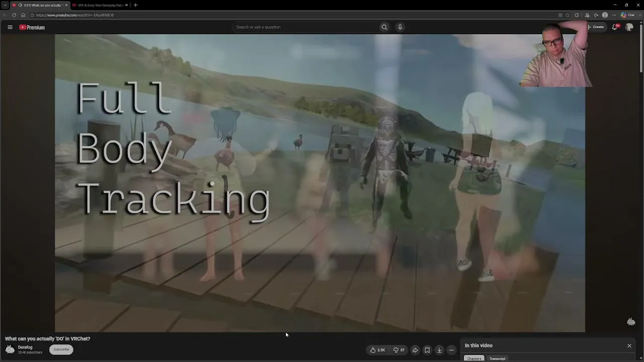Select the 'What can you actually' tab
644x362 pixels.
click(x=40, y=5)
